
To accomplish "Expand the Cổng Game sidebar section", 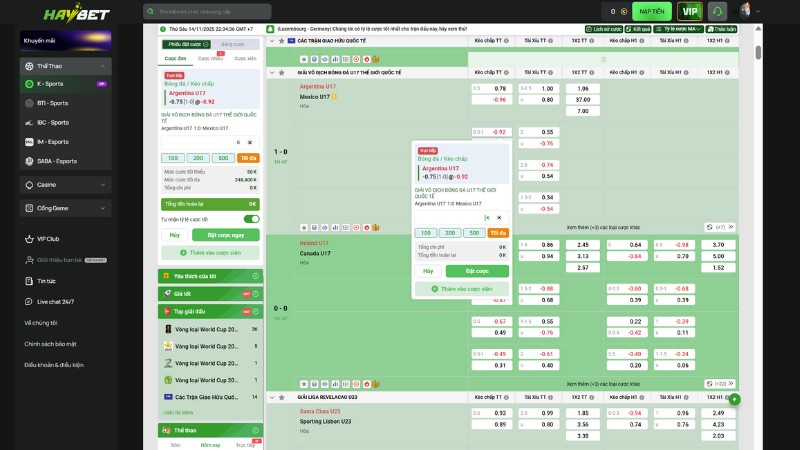I will 103,208.
